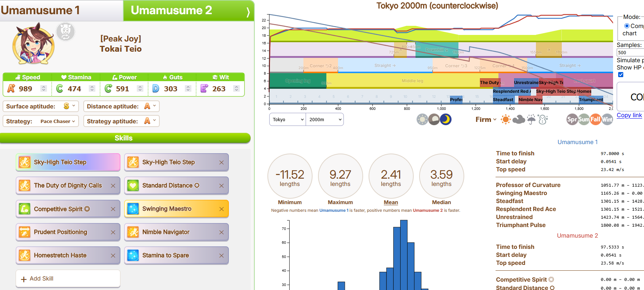Screen dimensions: 644x290
Task: Click the green Skills section header
Action: tap(125, 138)
